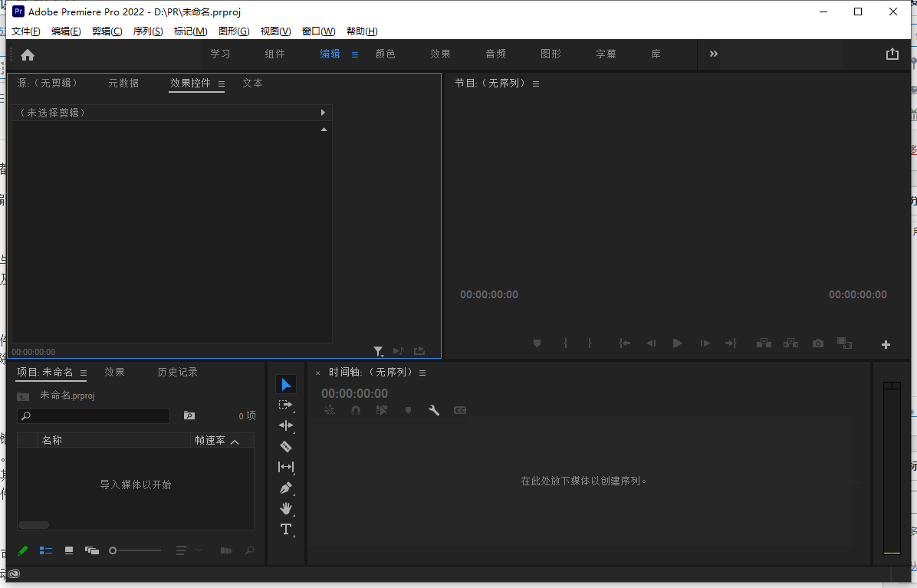Open Quick Export share icon
The image size is (917, 588).
[x=892, y=54]
